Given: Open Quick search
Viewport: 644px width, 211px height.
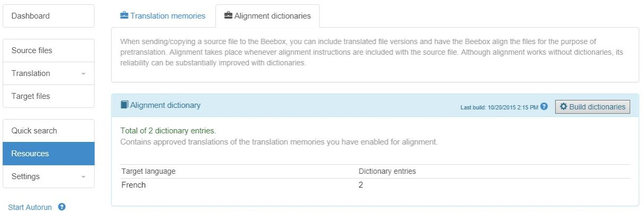Looking at the screenshot, I should 49,131.
